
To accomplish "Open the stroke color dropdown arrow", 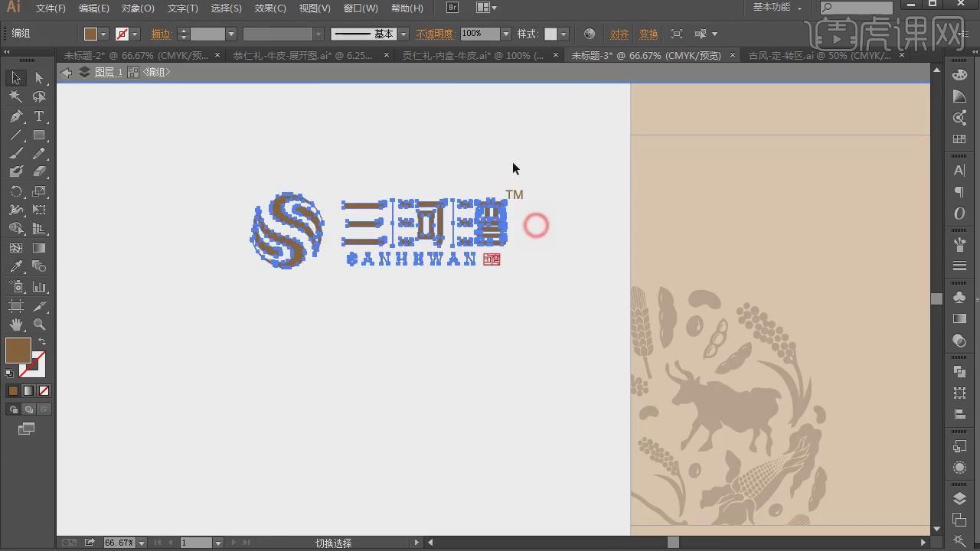I will tap(135, 34).
